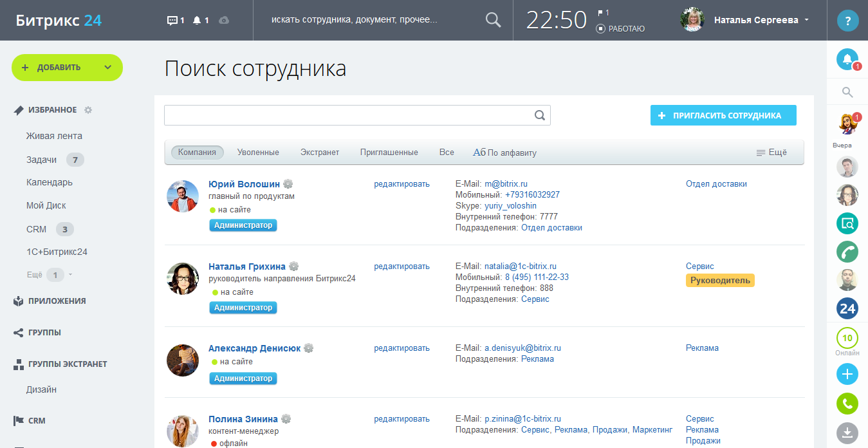Image resolution: width=868 pixels, height=448 pixels.
Task: Click the right sidebar search icon
Action: (x=847, y=93)
